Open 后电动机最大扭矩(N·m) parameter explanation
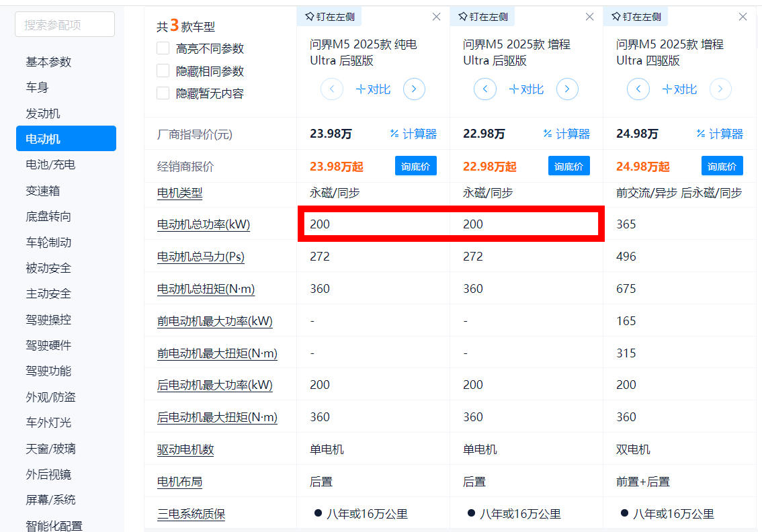Image resolution: width=762 pixels, height=532 pixels. [x=217, y=417]
